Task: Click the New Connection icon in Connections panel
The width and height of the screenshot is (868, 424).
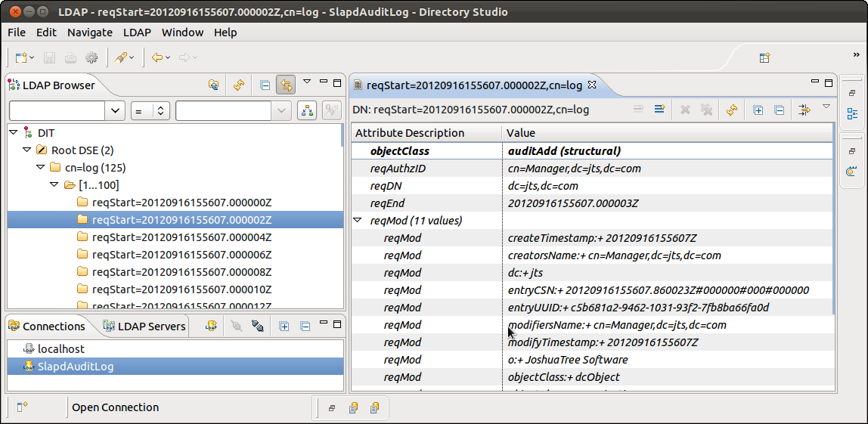Action: point(214,327)
